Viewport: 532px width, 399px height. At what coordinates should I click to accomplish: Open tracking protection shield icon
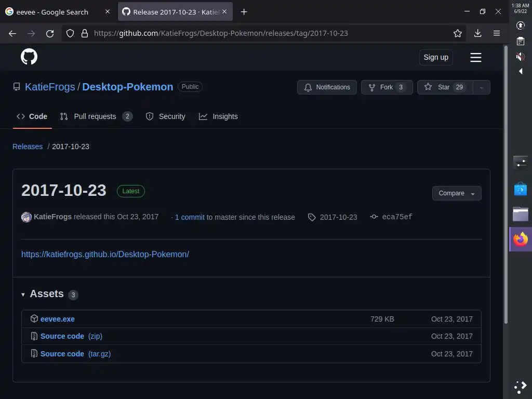tap(70, 33)
